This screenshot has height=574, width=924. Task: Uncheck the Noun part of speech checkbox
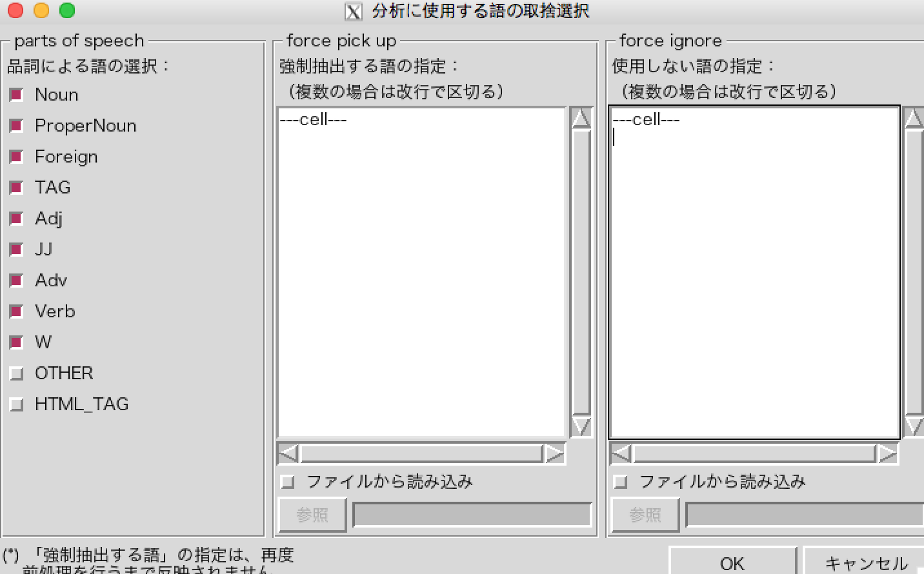point(17,95)
